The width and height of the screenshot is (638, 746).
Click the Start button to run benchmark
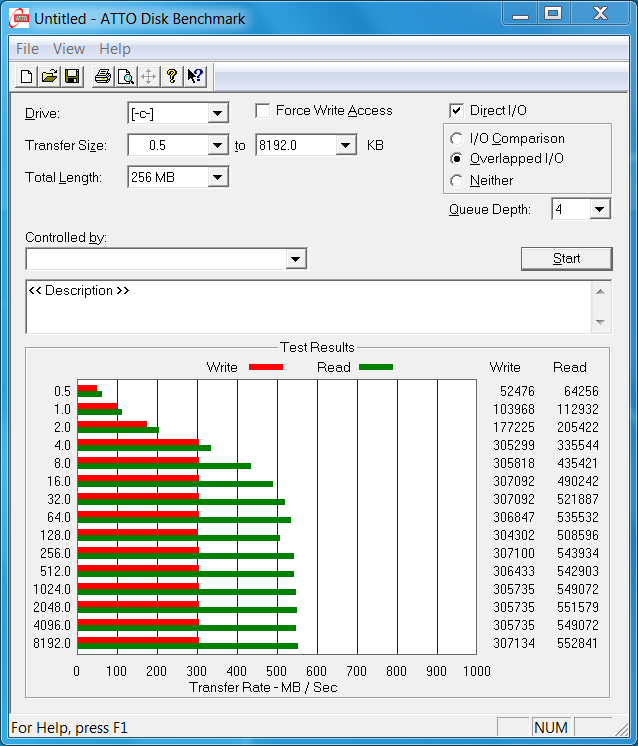[x=566, y=258]
